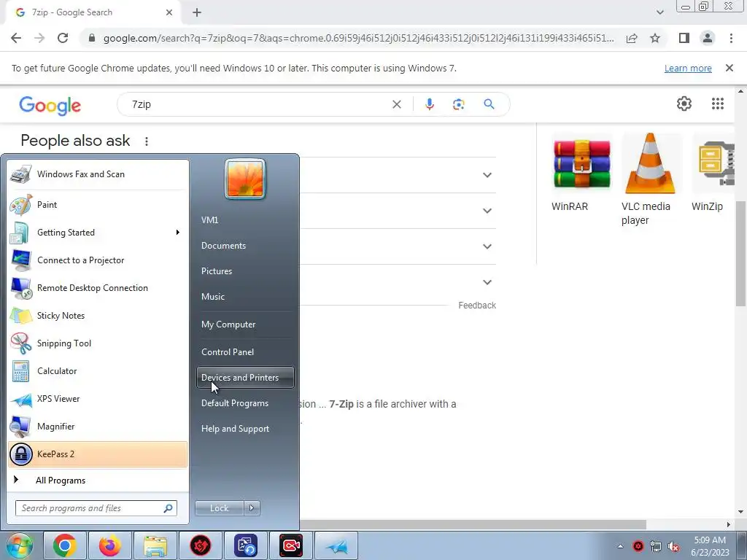Bookmark this page with the star
This screenshot has height=560, width=747.
pos(655,38)
